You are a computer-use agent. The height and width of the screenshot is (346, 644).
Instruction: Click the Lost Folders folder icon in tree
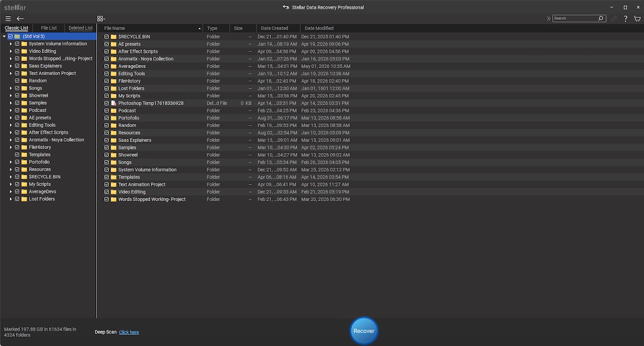pyautogui.click(x=24, y=198)
